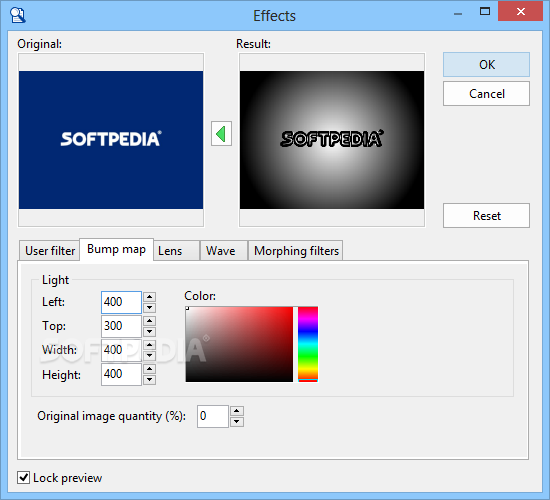Select the Bump map tab
Viewport: 550px width, 500px height.
tap(116, 249)
